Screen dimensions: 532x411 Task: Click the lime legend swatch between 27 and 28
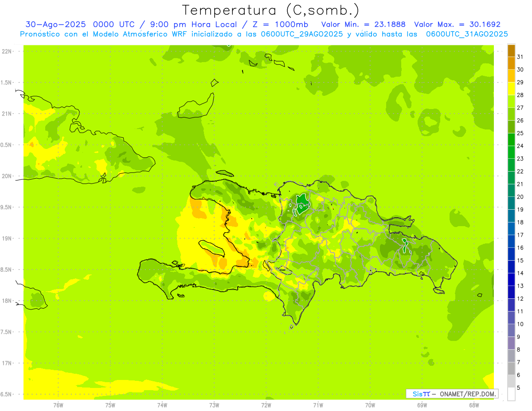tap(511, 102)
